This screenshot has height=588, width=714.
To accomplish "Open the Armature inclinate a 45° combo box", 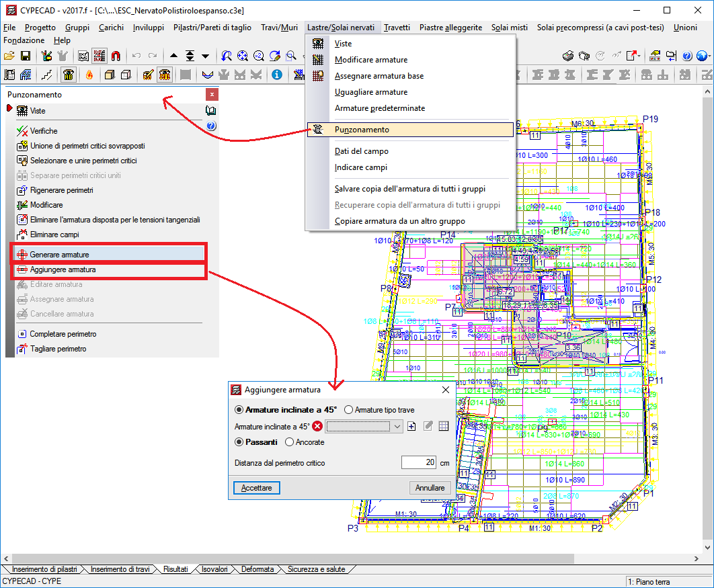I will (364, 427).
